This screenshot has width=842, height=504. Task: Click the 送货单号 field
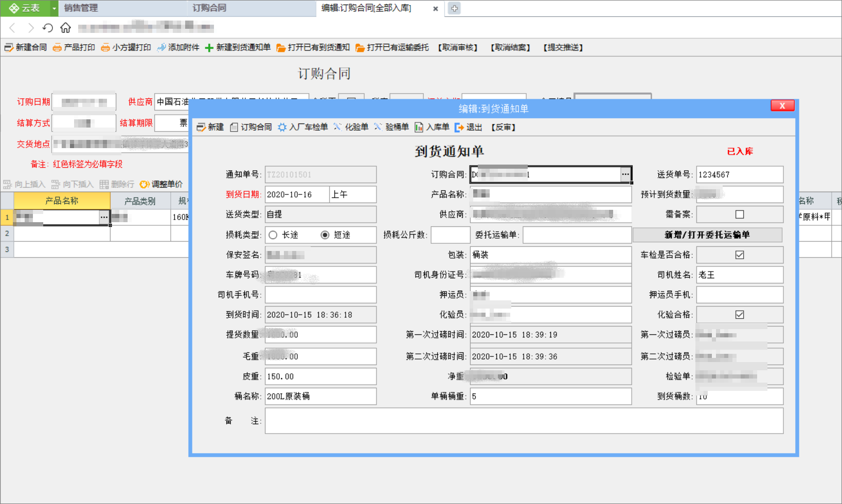pyautogui.click(x=740, y=174)
